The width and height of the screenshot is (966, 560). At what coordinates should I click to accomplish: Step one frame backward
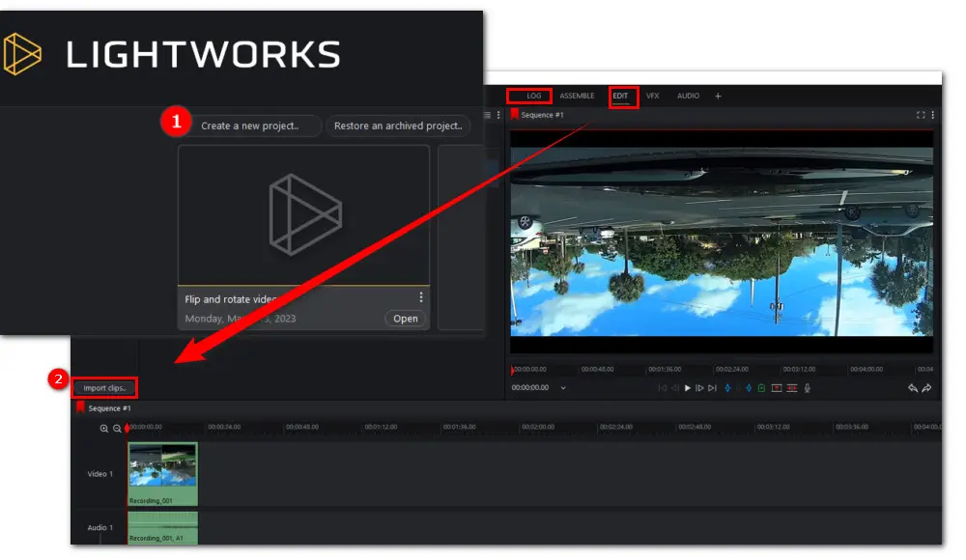(x=675, y=388)
